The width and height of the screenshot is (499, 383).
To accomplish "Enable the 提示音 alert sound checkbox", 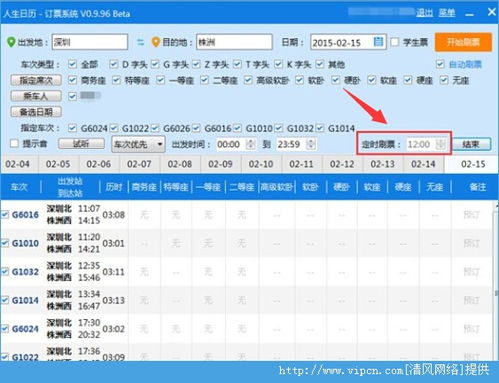I will point(14,144).
